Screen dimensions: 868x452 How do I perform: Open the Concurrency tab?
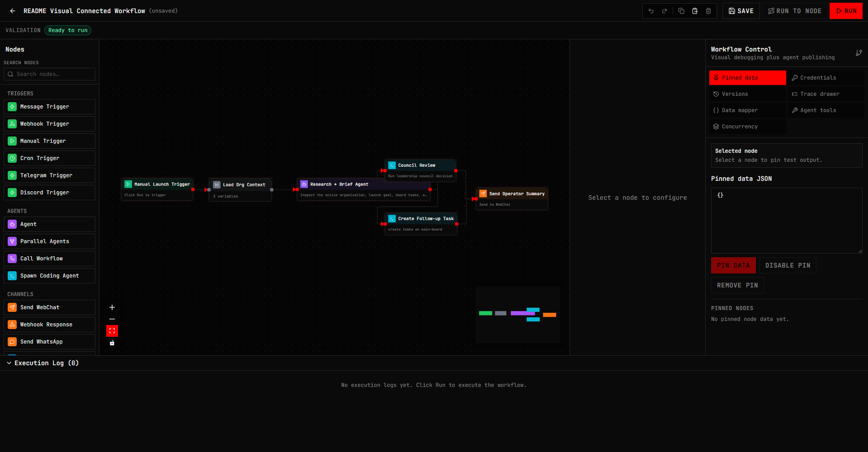pos(748,127)
